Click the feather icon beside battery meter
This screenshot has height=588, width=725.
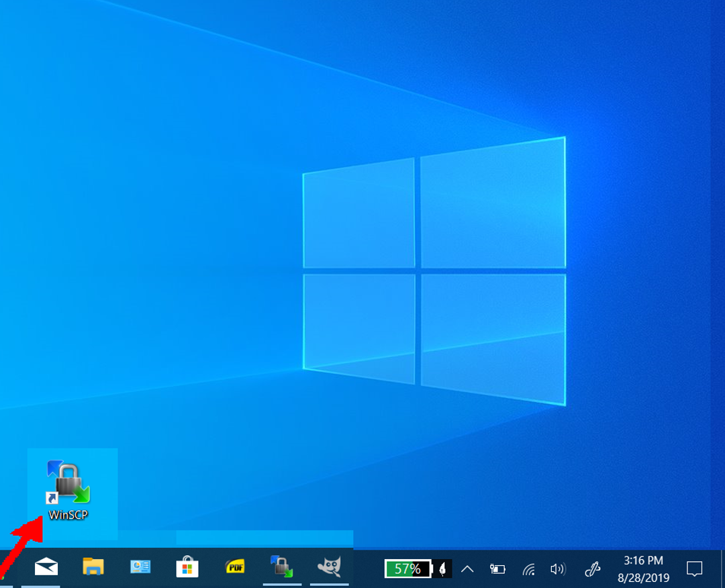click(442, 569)
